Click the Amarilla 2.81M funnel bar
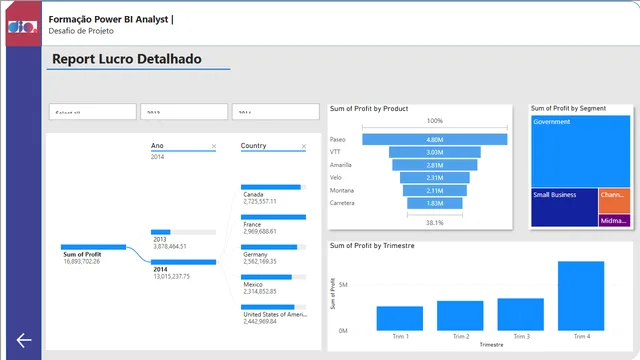 coord(435,165)
